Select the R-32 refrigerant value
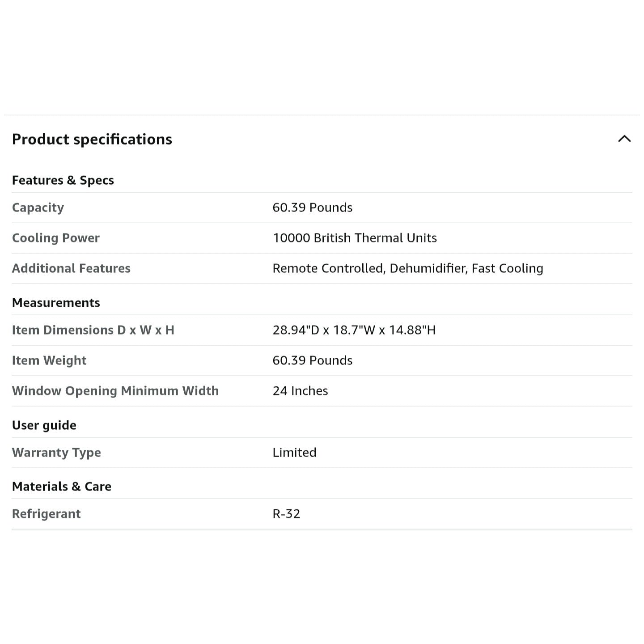The width and height of the screenshot is (644, 644). [286, 514]
